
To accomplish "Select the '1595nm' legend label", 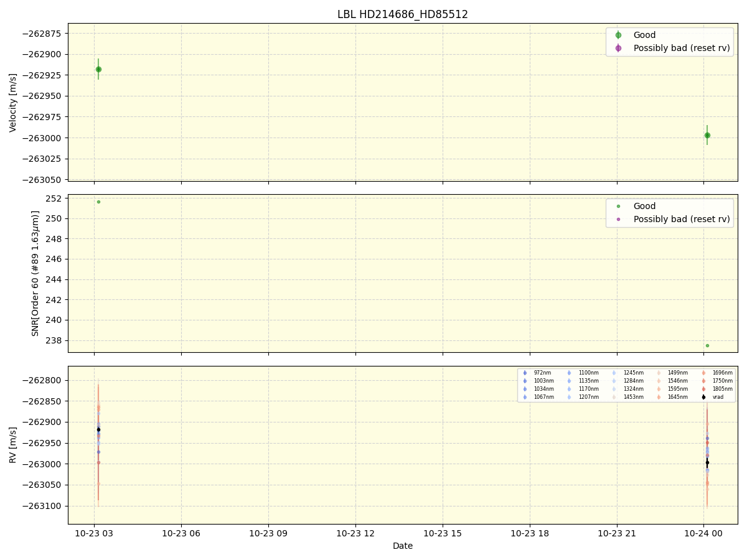I will (678, 389).
